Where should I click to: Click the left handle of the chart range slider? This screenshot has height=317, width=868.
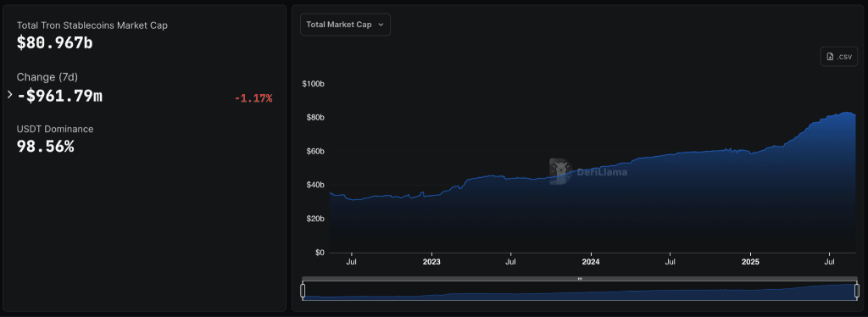tap(303, 291)
